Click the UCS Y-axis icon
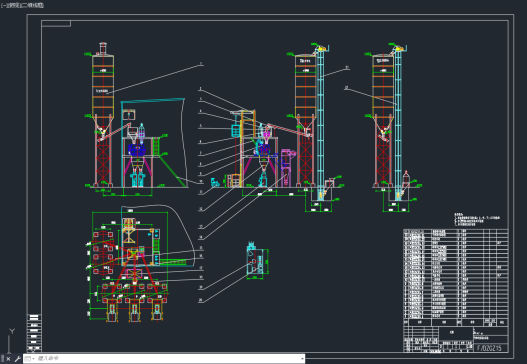 pyautogui.click(x=12, y=331)
